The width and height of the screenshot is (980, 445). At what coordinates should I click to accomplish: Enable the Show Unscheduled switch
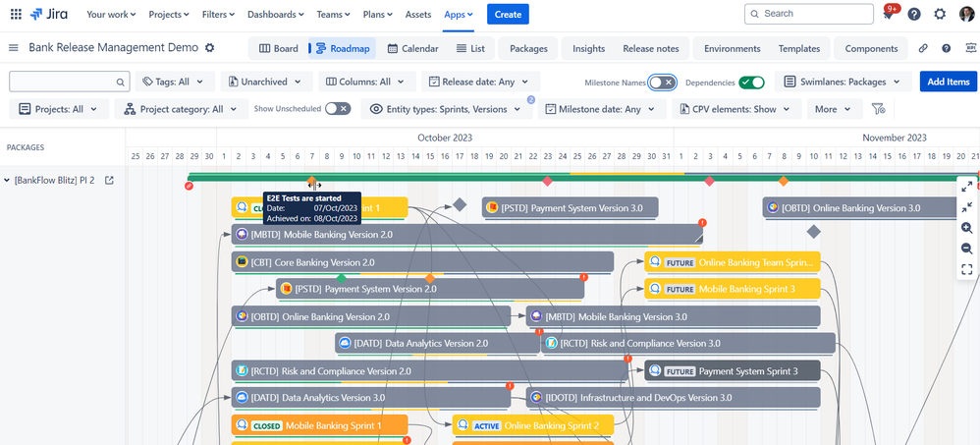(x=338, y=109)
